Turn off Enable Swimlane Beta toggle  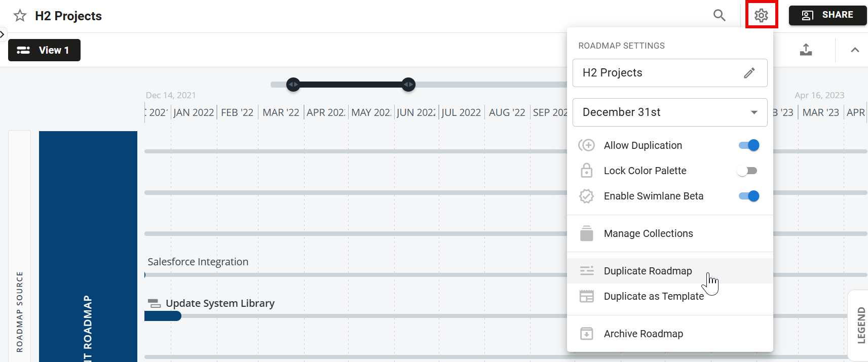point(749,196)
